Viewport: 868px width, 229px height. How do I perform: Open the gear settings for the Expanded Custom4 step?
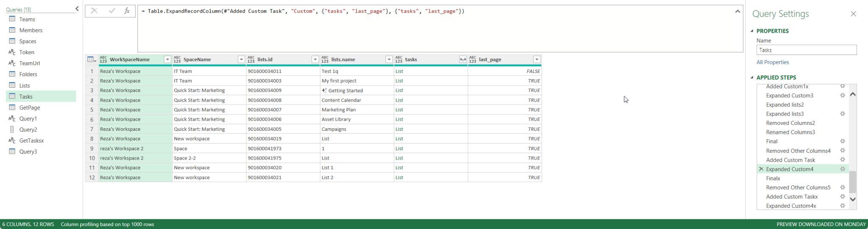pyautogui.click(x=843, y=169)
